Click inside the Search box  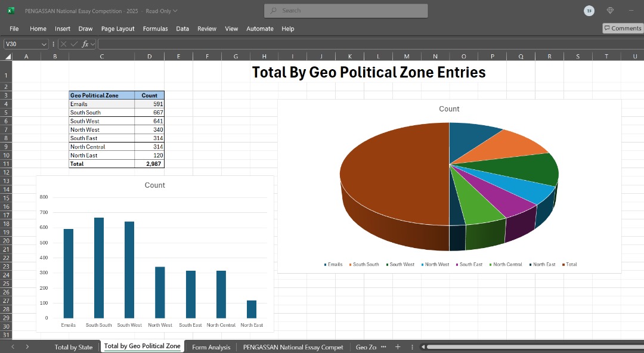(x=346, y=11)
